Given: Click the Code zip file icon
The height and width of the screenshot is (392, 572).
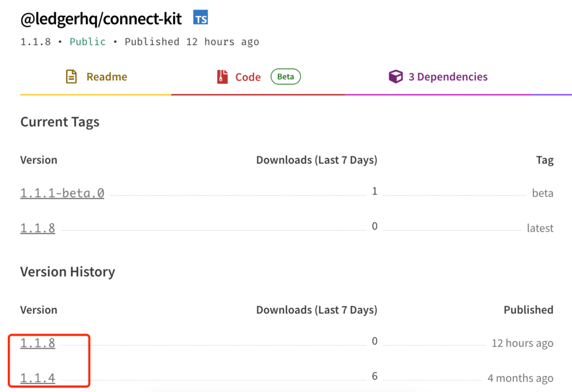Looking at the screenshot, I should [222, 77].
